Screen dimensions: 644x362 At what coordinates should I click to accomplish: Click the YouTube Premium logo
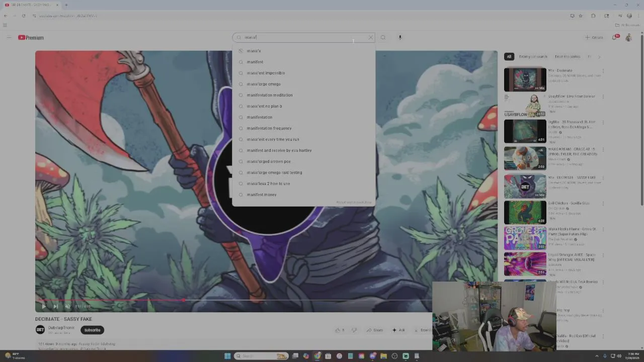point(31,38)
